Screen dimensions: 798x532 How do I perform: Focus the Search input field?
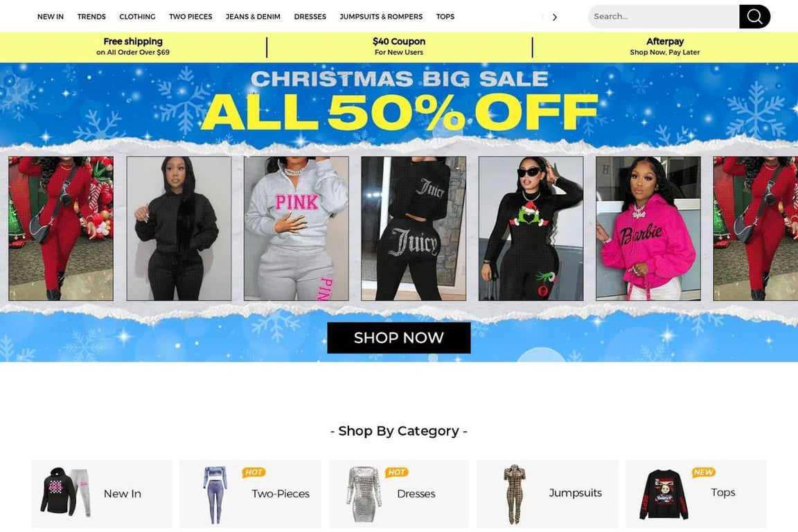click(664, 17)
